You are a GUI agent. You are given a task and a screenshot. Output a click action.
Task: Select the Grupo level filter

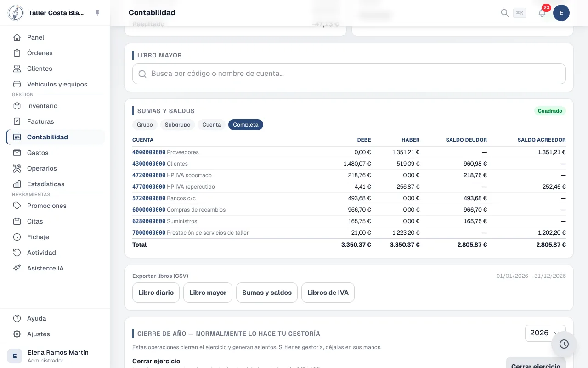(x=145, y=125)
